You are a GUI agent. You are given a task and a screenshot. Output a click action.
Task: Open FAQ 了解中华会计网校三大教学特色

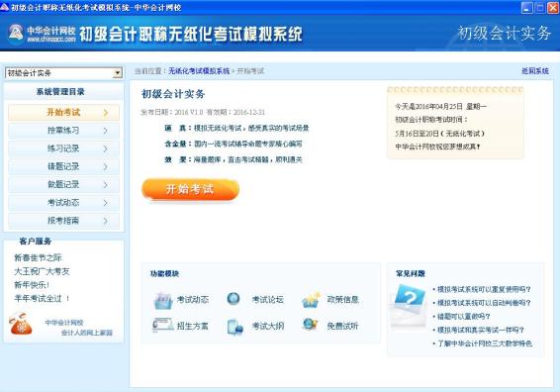[x=485, y=343]
